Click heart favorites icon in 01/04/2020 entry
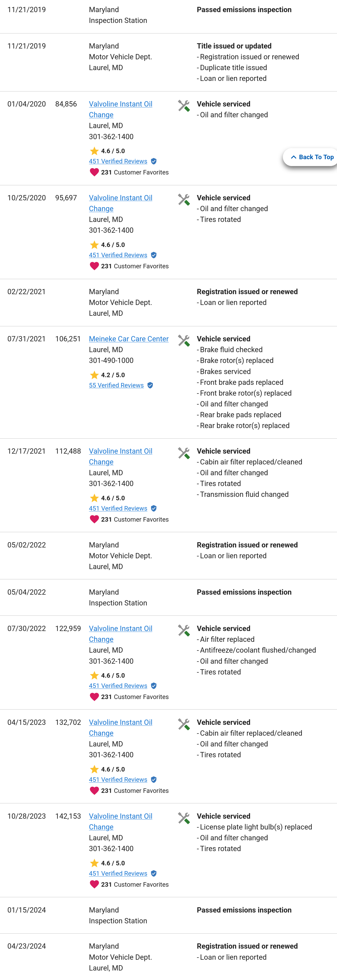The height and width of the screenshot is (980, 337). click(94, 172)
